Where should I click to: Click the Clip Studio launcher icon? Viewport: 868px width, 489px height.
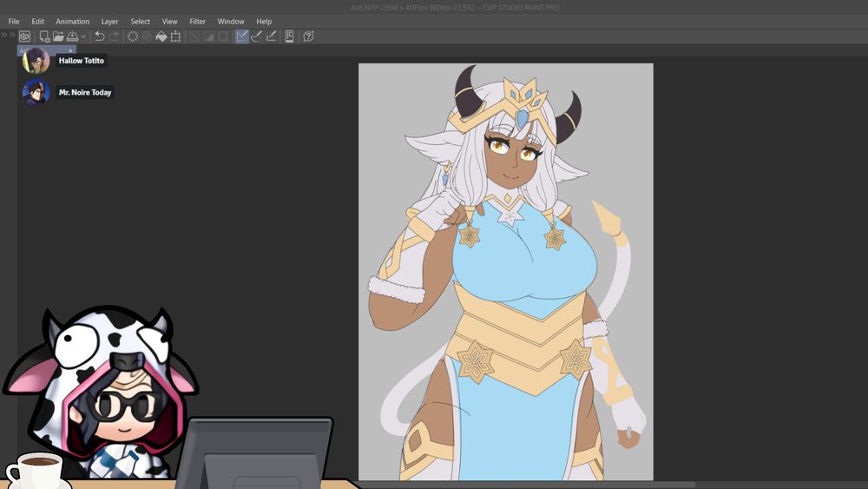click(x=24, y=36)
